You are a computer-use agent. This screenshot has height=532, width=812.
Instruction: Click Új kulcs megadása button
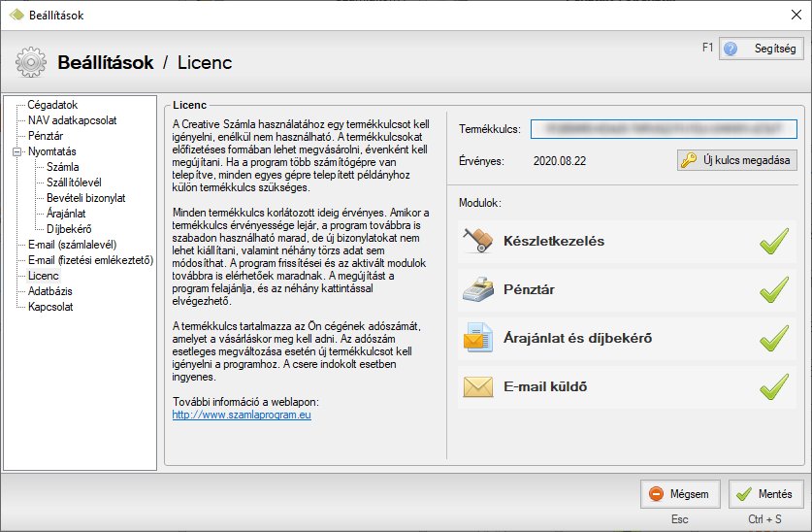coord(737,160)
